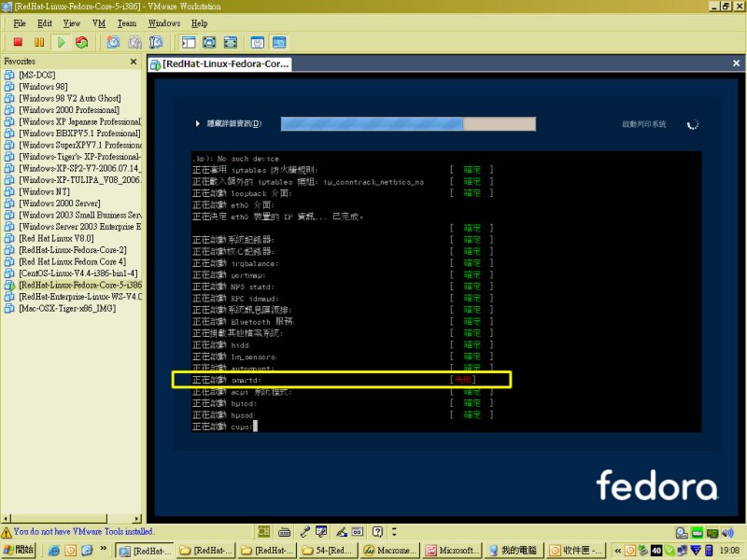Select [Windows 98] in Favorites
This screenshot has width=747, height=560.
(x=43, y=86)
